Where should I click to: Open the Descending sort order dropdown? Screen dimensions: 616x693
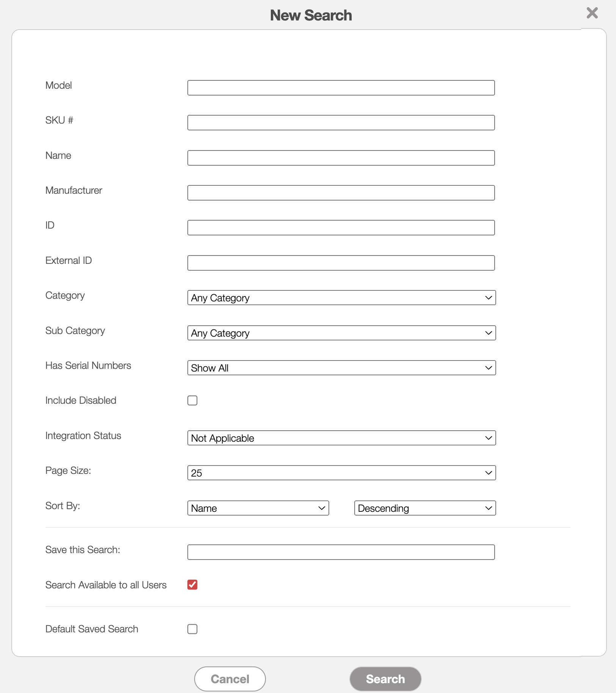(x=424, y=508)
